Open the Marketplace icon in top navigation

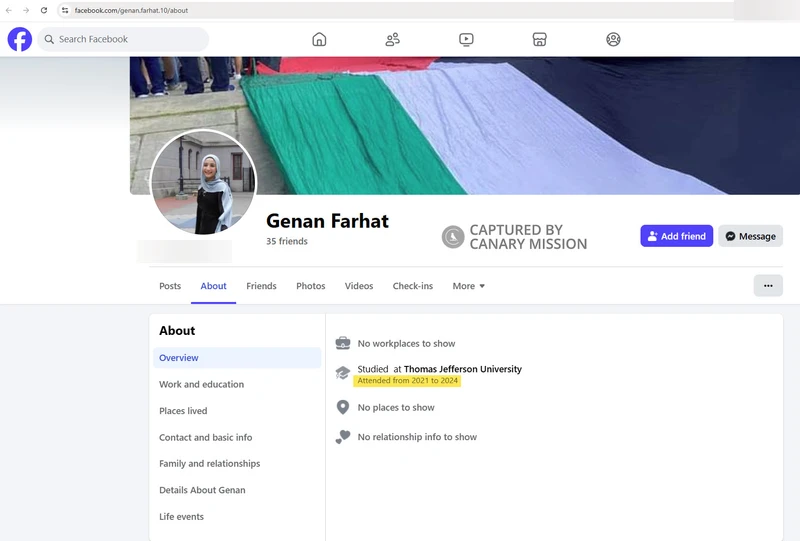[539, 39]
